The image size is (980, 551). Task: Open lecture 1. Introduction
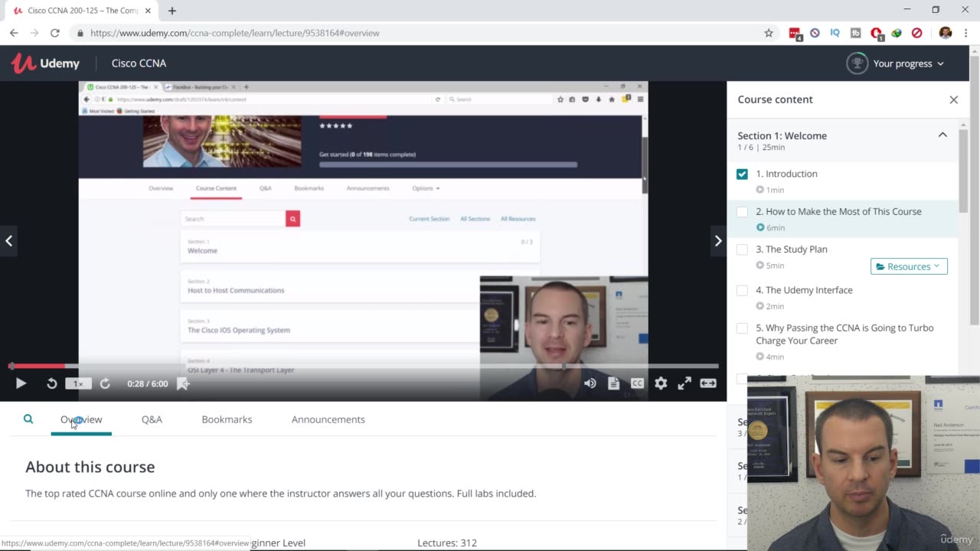[787, 174]
